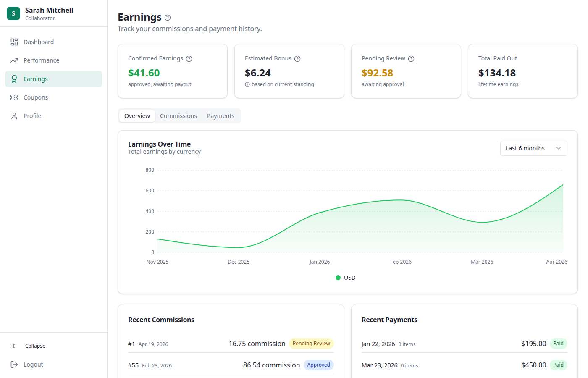This screenshot has height=378, width=588.
Task: Switch to the Commissions tab
Action: [x=178, y=115]
